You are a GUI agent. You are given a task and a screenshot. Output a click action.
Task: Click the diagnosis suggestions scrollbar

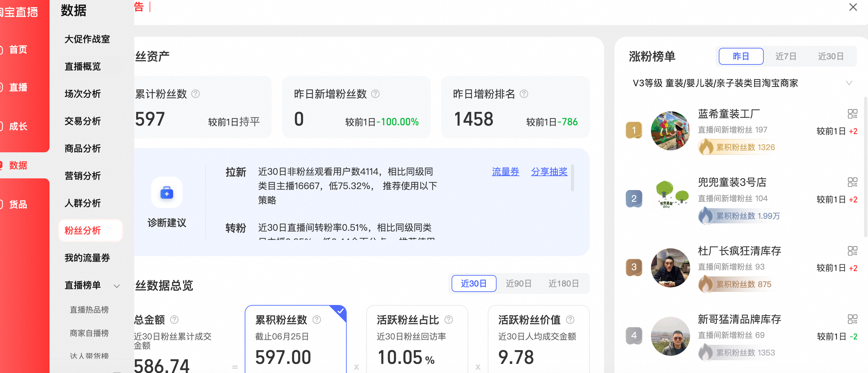(572, 178)
